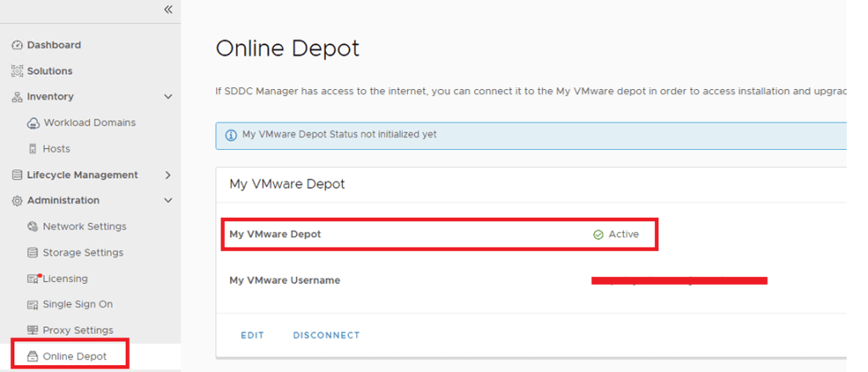This screenshot has height=372, width=868.
Task: Click the My VMware Depot card header
Action: (287, 184)
